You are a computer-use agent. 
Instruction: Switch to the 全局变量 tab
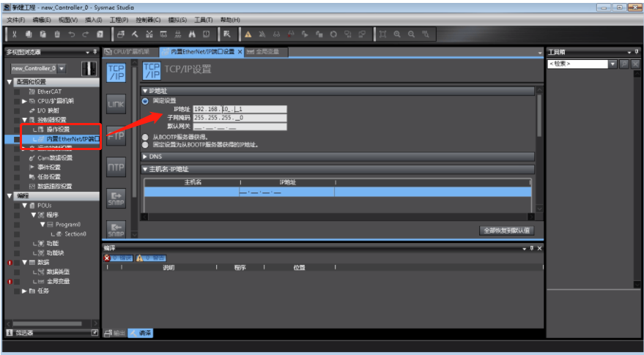[267, 52]
